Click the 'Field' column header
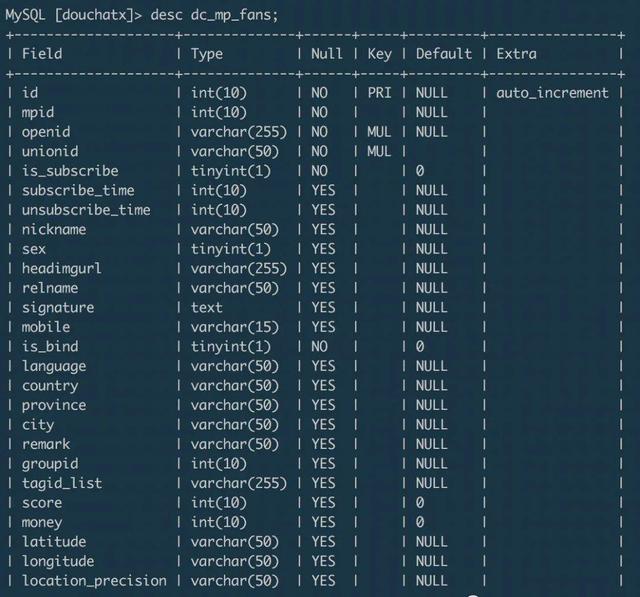 coord(42,54)
